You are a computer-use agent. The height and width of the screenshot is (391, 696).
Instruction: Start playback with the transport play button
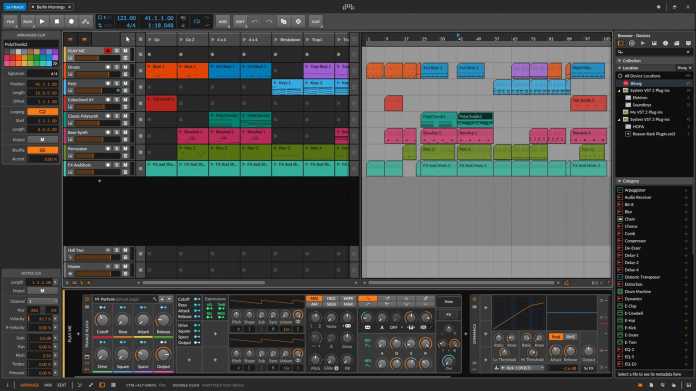(42, 21)
